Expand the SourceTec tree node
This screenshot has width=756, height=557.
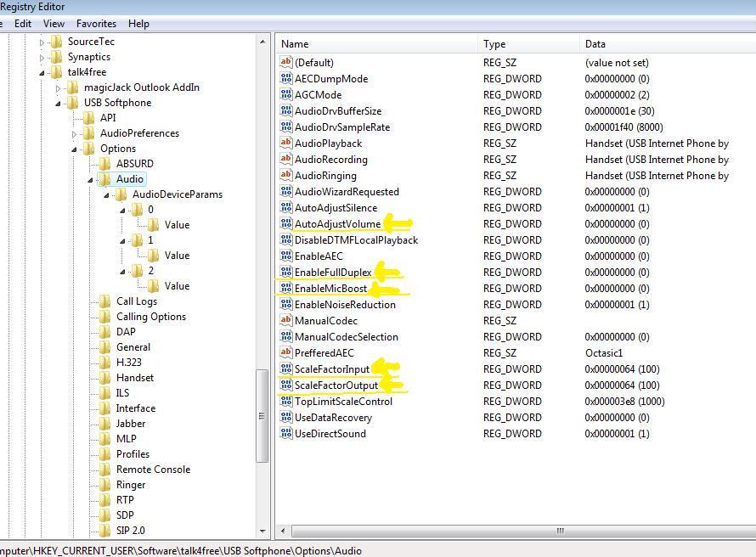click(42, 42)
